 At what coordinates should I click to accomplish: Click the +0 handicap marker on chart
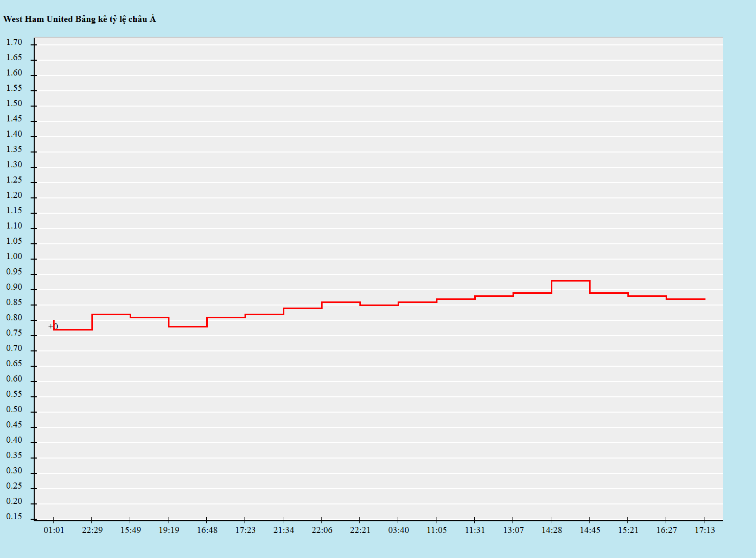pyautogui.click(x=53, y=326)
